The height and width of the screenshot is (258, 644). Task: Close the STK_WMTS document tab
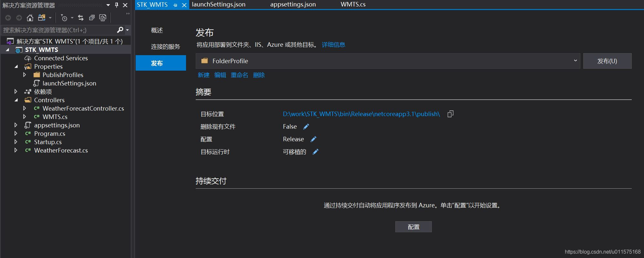(184, 5)
